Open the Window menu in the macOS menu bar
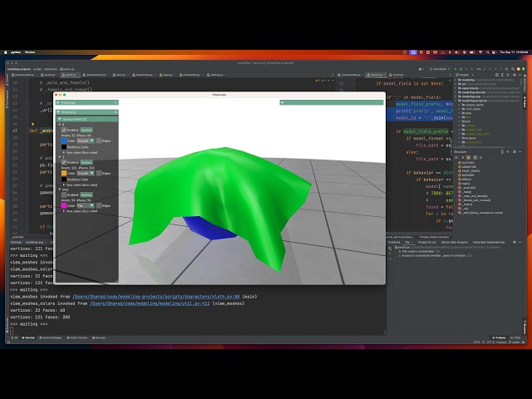This screenshot has width=532, height=399. (30, 52)
